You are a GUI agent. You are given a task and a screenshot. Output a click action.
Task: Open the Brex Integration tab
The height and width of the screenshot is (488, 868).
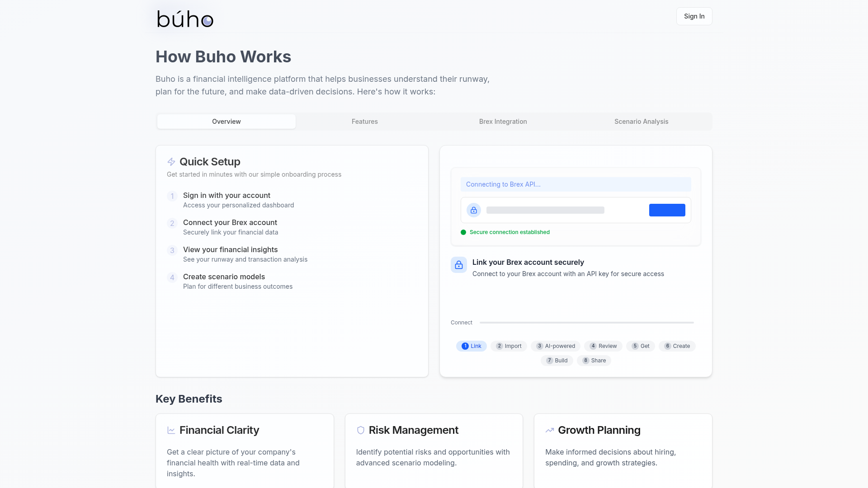(x=503, y=122)
